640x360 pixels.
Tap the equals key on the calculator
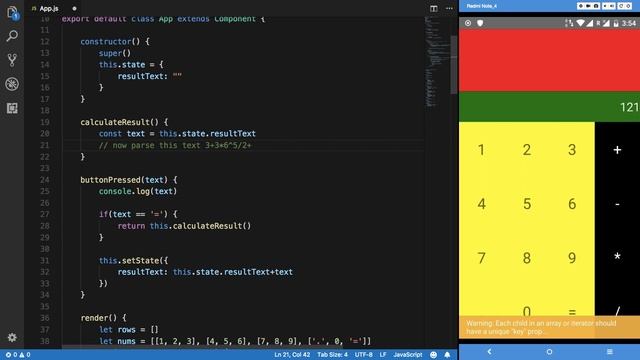pos(572,312)
